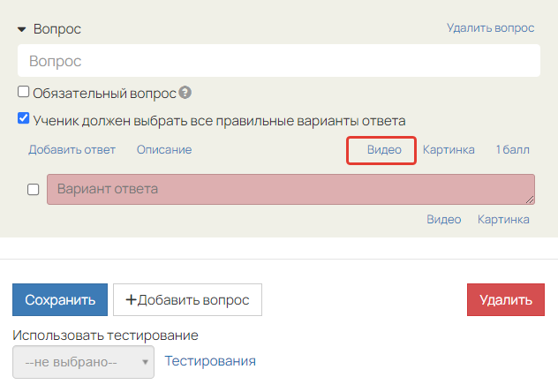Grab the resize handle of Вариант ответа

(x=530, y=200)
